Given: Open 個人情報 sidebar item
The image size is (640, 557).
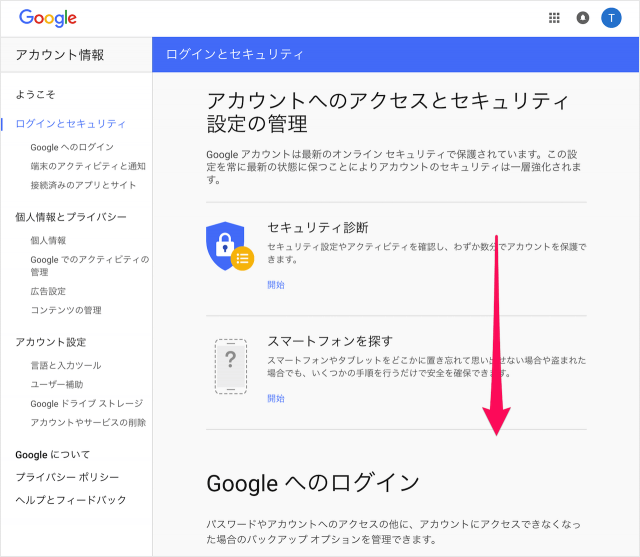Looking at the screenshot, I should pyautogui.click(x=48, y=240).
